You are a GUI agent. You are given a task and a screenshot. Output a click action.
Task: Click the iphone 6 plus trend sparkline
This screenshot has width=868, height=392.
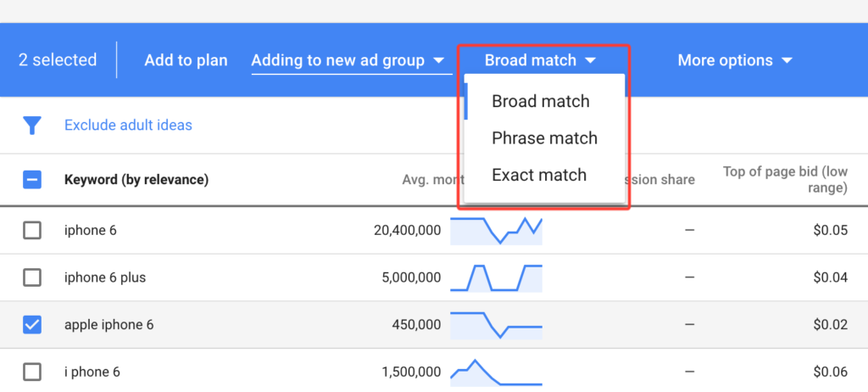tap(496, 277)
